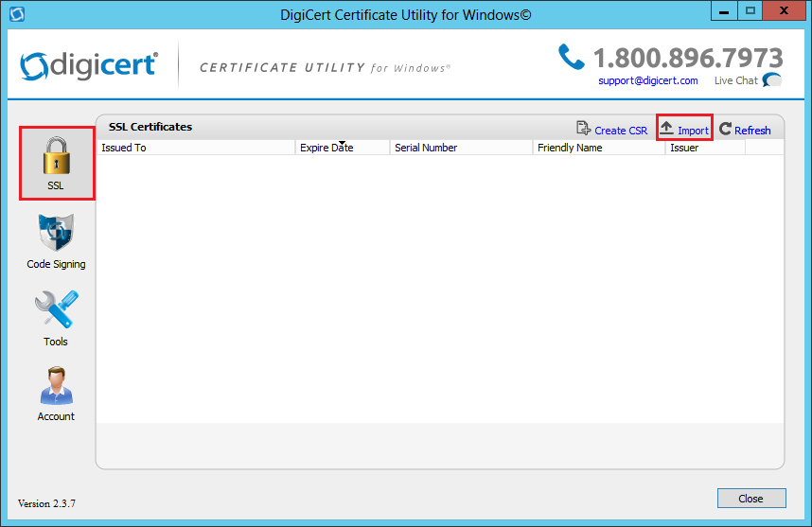
Task: Select the Code Signing shield icon
Action: 56,234
